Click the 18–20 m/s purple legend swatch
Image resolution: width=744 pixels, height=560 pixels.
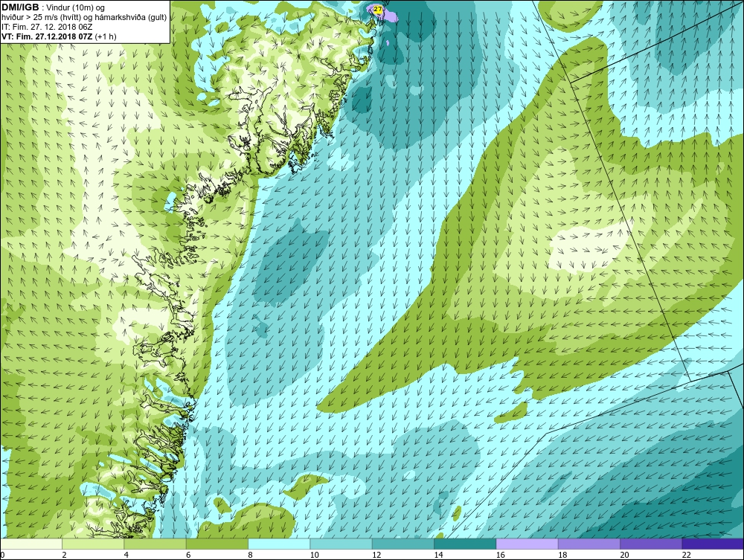click(x=589, y=544)
